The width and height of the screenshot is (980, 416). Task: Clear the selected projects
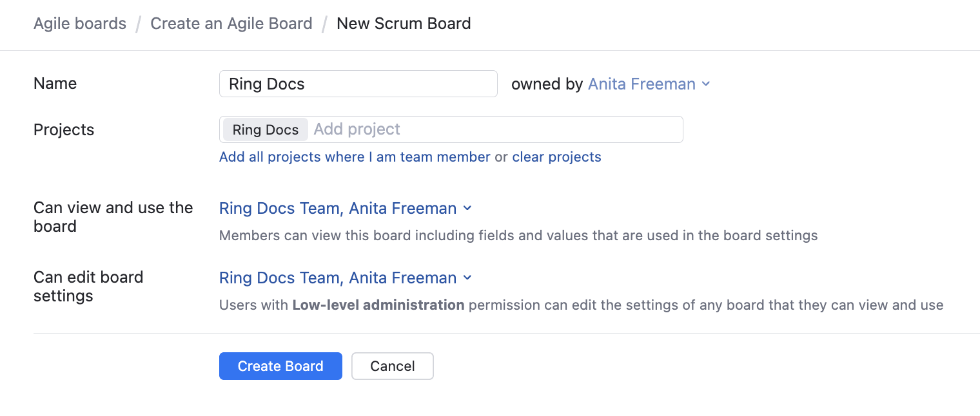point(556,156)
